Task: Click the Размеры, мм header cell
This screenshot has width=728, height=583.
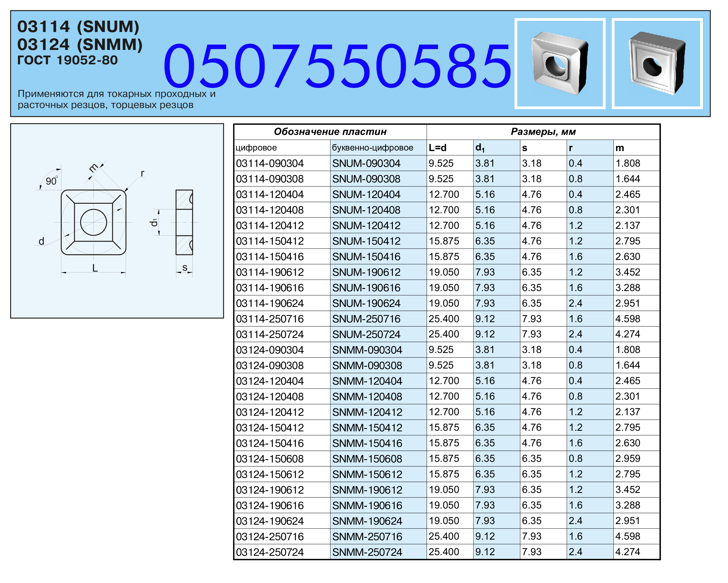Action: click(x=543, y=132)
